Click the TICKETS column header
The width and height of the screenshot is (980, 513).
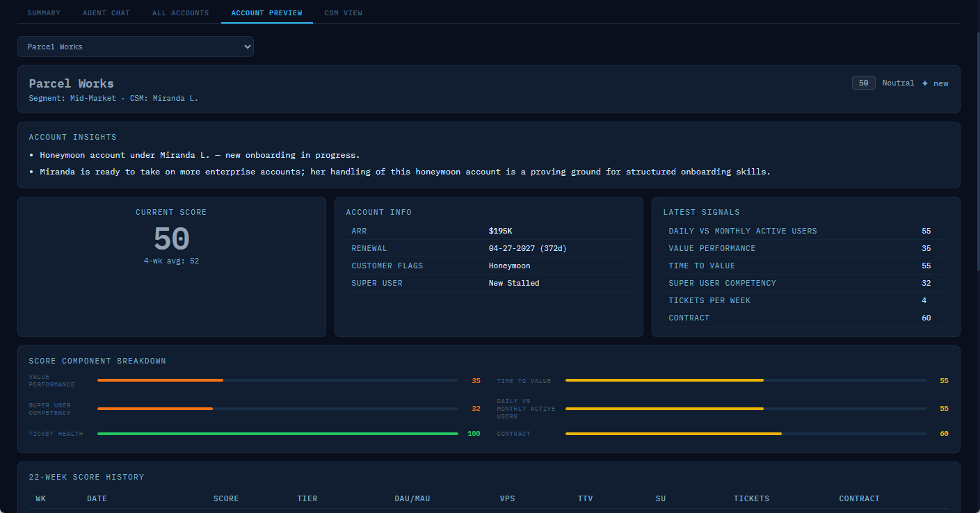pyautogui.click(x=751, y=499)
